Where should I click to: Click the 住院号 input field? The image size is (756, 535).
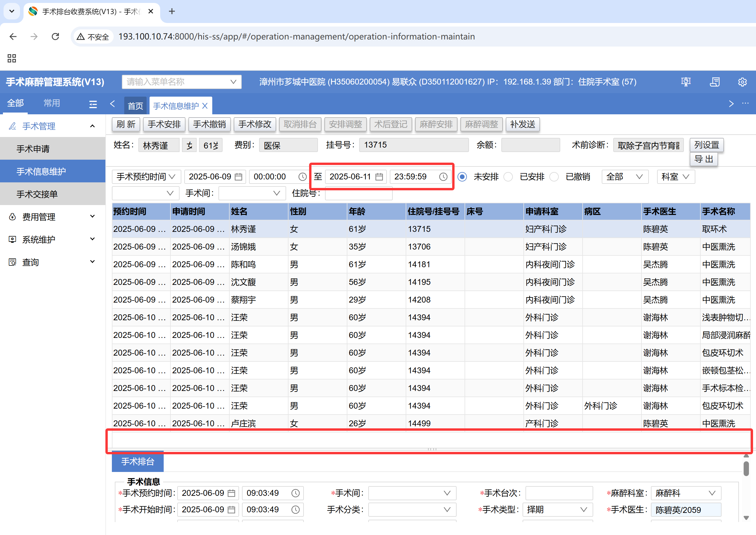358,194
